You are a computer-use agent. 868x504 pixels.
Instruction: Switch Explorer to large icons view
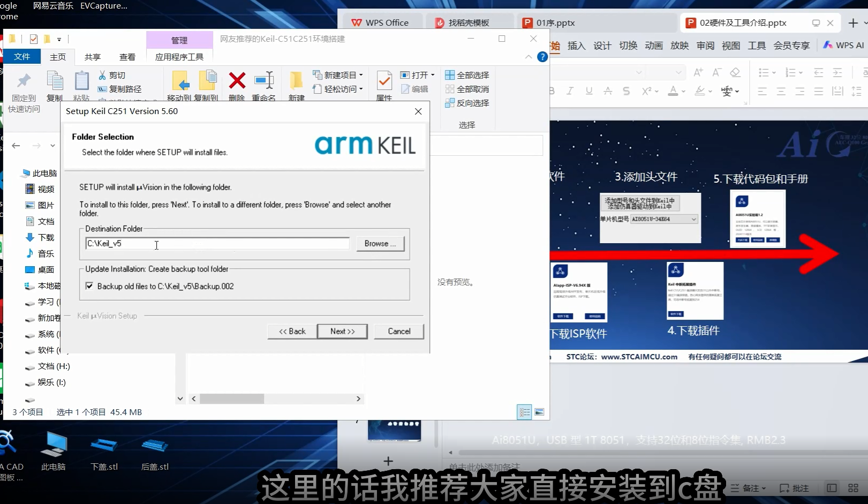tap(539, 412)
